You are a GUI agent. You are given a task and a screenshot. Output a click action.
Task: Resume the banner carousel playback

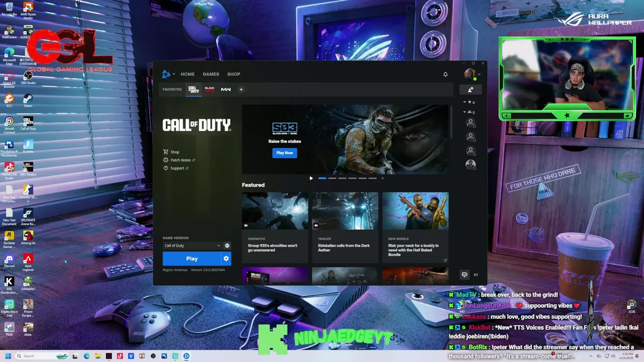(x=311, y=178)
